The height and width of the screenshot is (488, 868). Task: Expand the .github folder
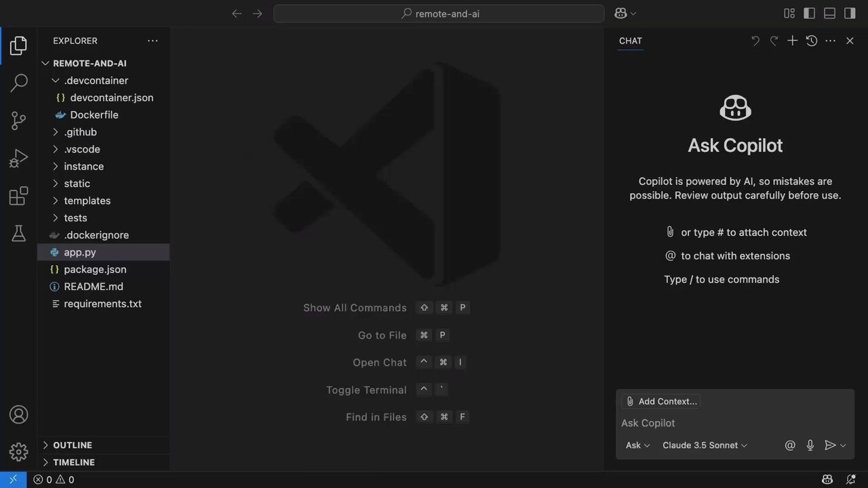[x=56, y=132]
